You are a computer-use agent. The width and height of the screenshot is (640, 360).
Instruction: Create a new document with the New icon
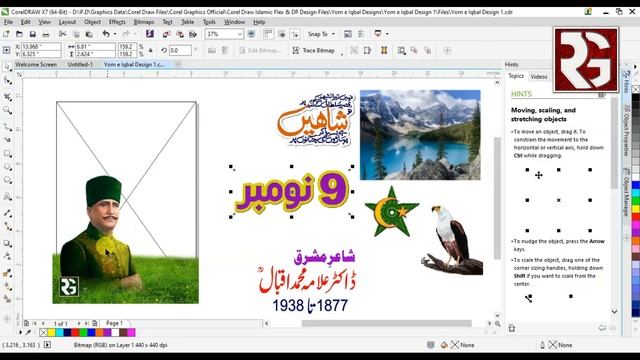click(6, 34)
